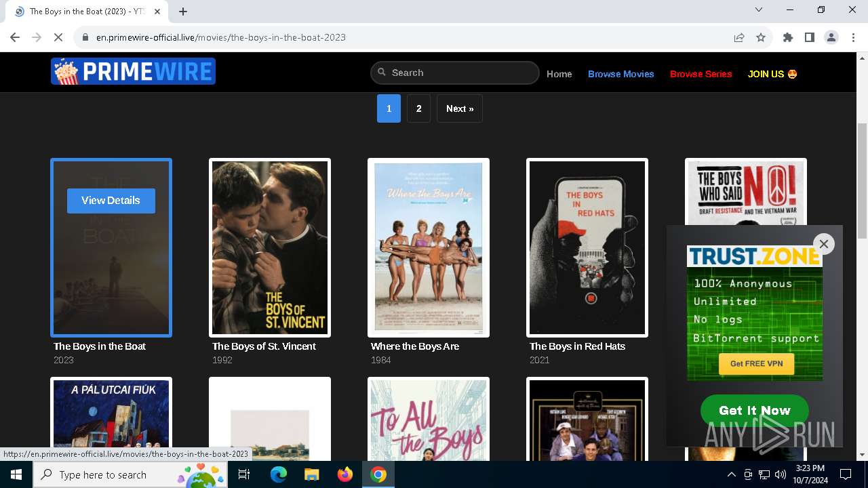Open the volume tray icon

[x=781, y=474]
